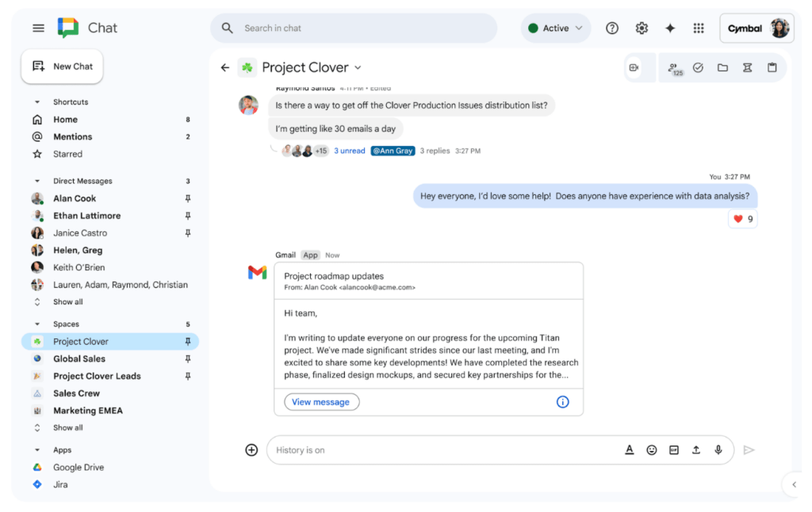Collapse the Shortcuts section
Image resolution: width=812 pixels, height=512 pixels.
point(37,102)
